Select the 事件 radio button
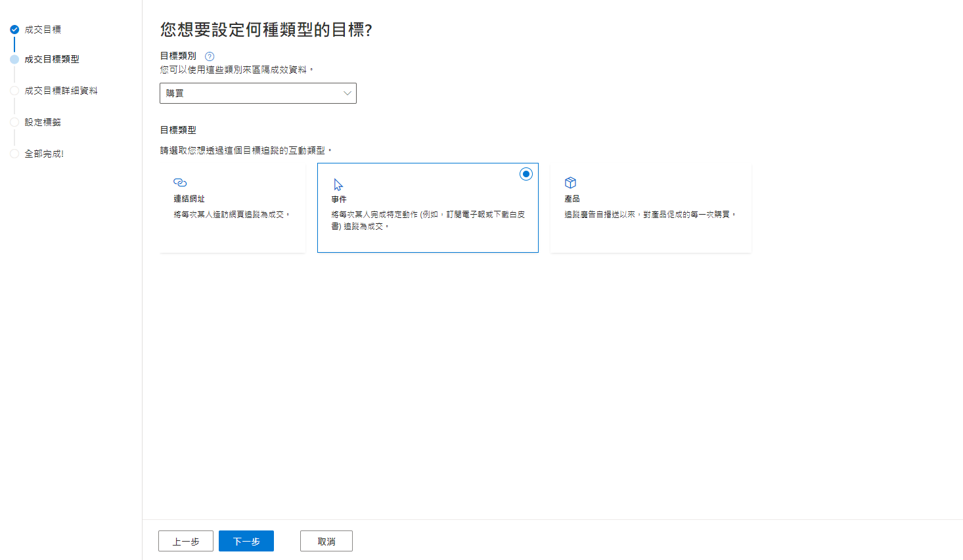This screenshot has width=963, height=560. [526, 174]
